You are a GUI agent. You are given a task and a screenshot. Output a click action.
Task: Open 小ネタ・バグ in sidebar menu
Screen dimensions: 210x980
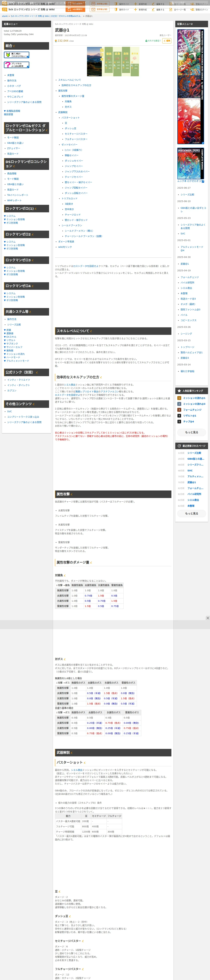pyautogui.click(x=14, y=86)
